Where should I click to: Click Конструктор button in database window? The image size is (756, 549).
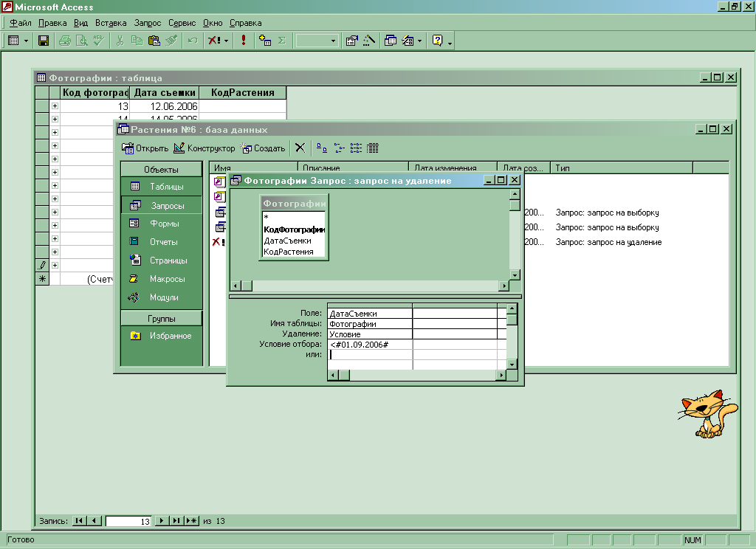[x=204, y=148]
